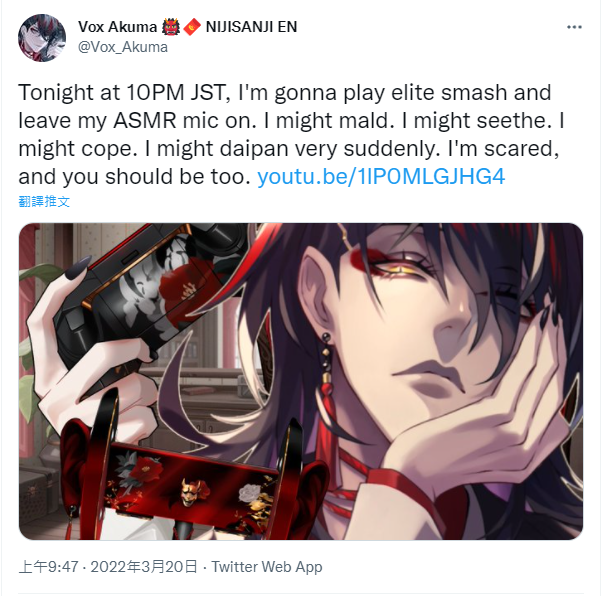Open the attached tweet illustration full size
The image size is (601, 596).
[x=301, y=381]
